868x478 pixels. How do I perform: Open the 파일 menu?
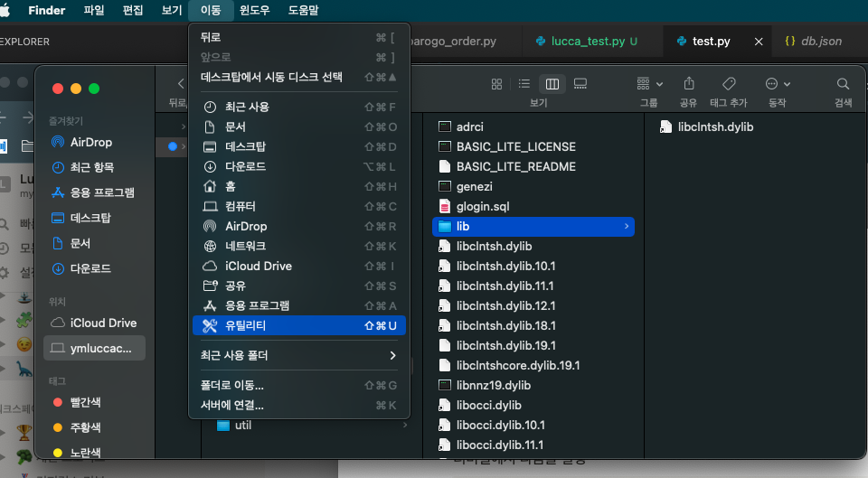click(93, 10)
